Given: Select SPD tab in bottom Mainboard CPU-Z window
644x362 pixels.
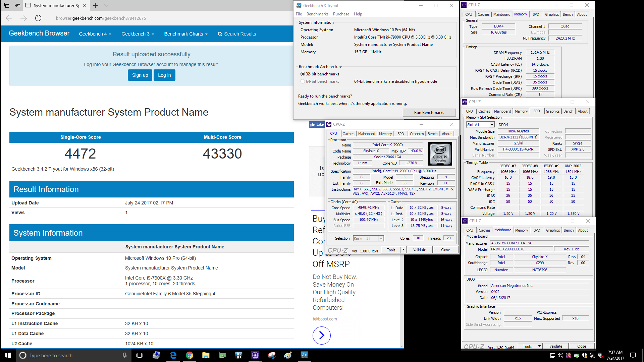Looking at the screenshot, I should click(537, 230).
